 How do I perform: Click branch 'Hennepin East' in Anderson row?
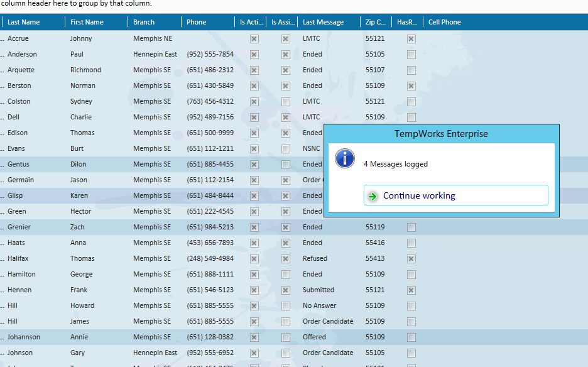155,54
